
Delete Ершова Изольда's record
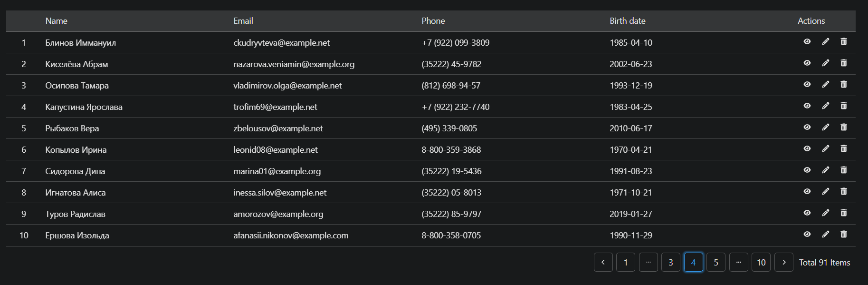844,234
